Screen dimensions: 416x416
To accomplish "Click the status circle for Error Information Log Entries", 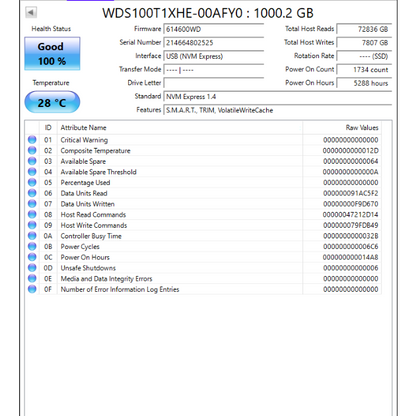I will click(x=32, y=289).
